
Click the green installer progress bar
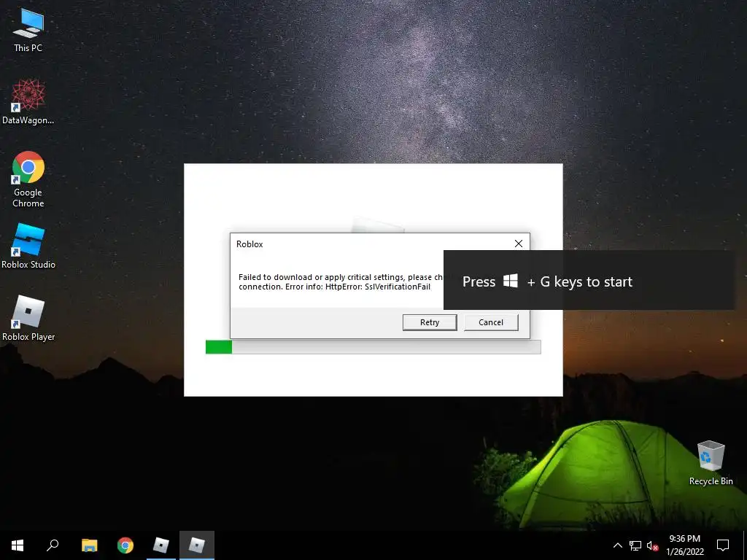[x=373, y=347]
